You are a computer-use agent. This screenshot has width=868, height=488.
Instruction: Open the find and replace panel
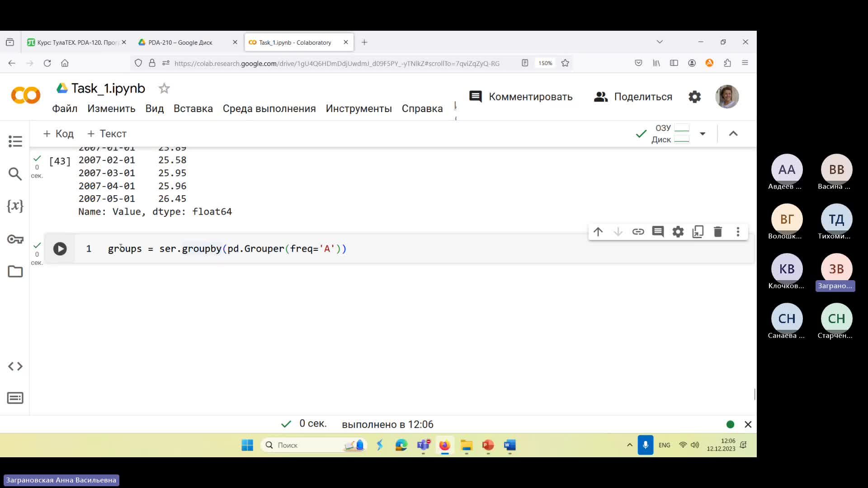(x=15, y=174)
